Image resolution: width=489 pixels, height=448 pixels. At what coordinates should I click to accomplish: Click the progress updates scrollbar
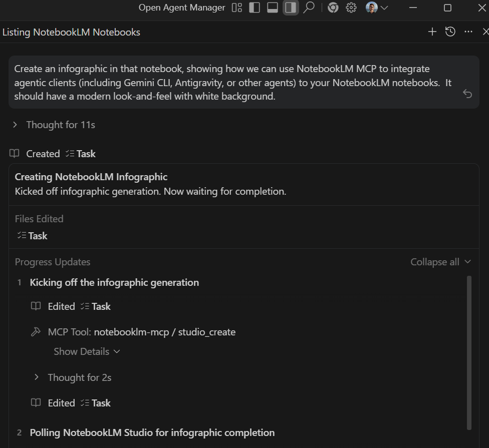[x=469, y=353]
